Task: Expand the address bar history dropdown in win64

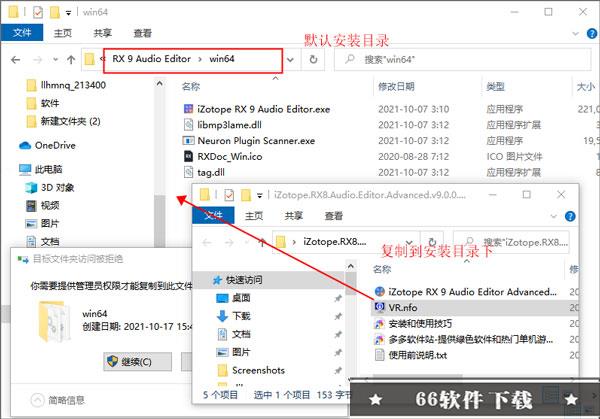Action: point(290,60)
